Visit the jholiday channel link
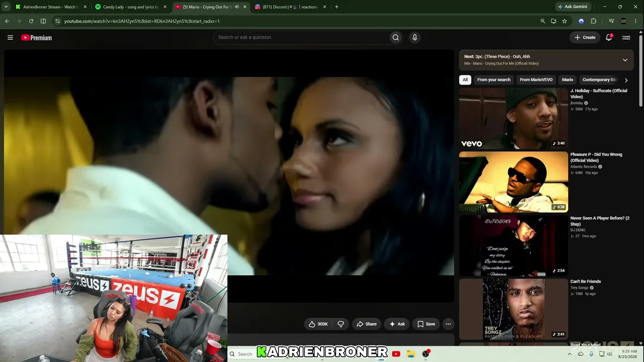Screen dimensions: 644x362 pyautogui.click(x=577, y=103)
